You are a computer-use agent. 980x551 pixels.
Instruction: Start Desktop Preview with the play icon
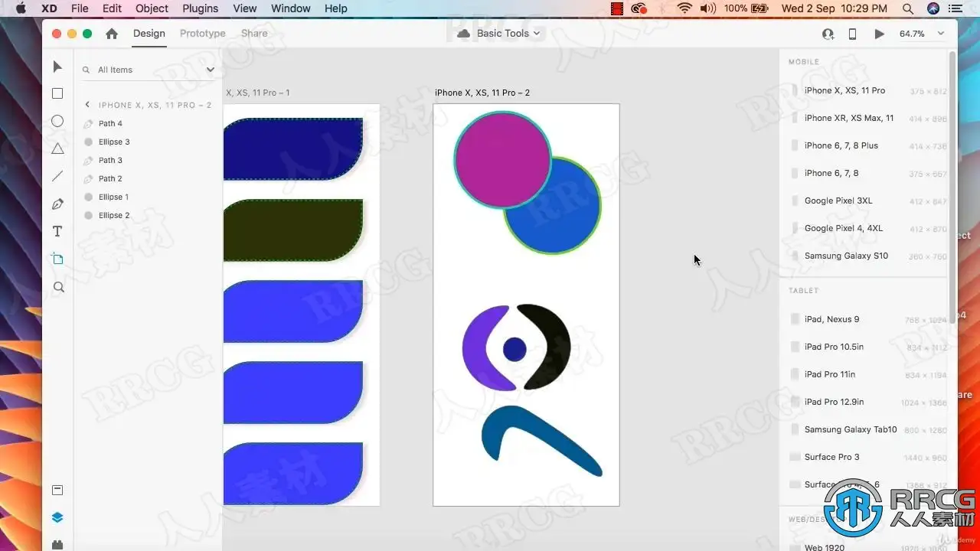pyautogui.click(x=879, y=34)
